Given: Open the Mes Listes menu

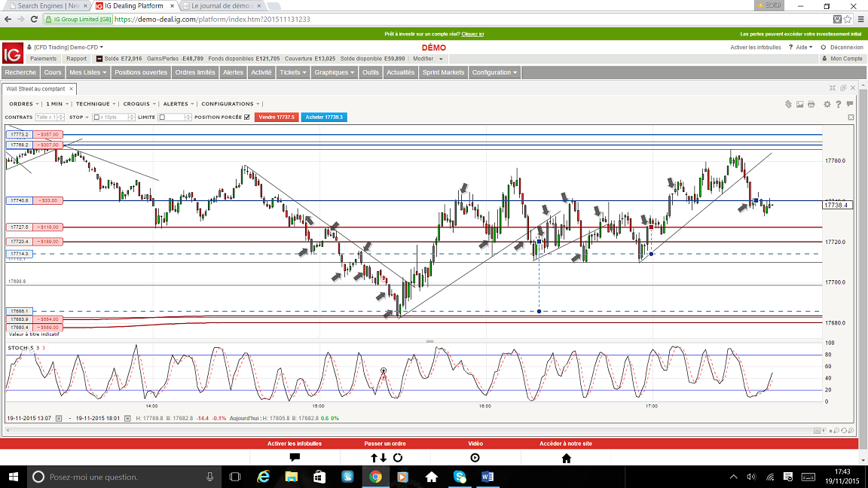Looking at the screenshot, I should pos(88,72).
